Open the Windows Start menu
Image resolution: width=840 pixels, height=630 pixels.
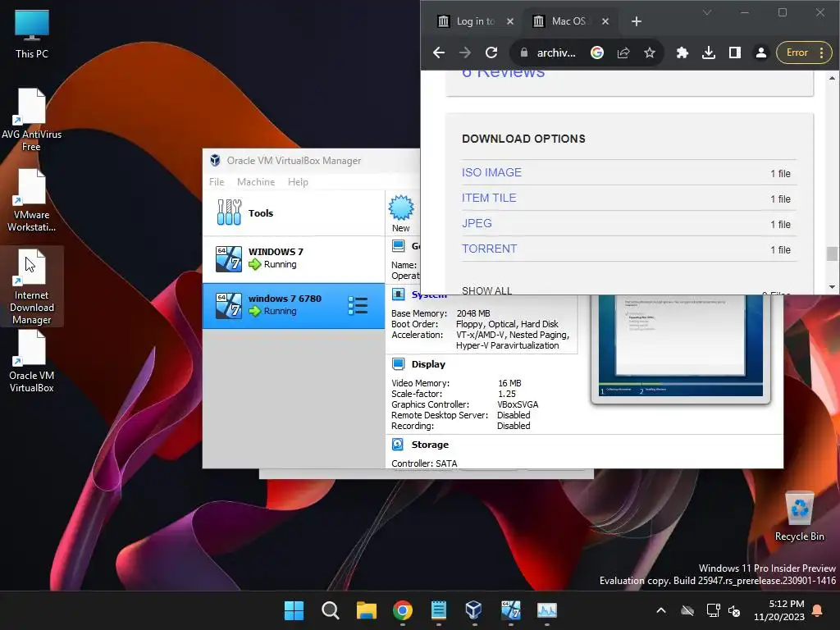pyautogui.click(x=294, y=610)
